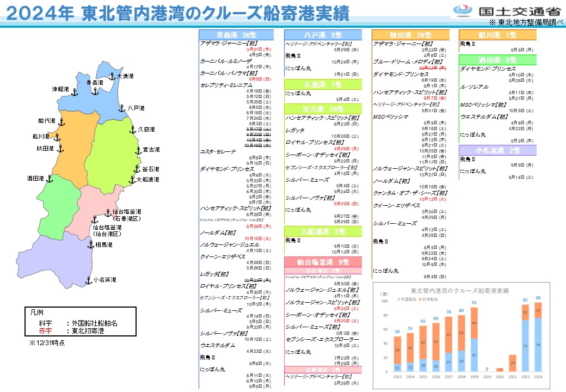Click 飛鳥Ⅱ under 船川港
The image size is (566, 392).
(467, 44)
